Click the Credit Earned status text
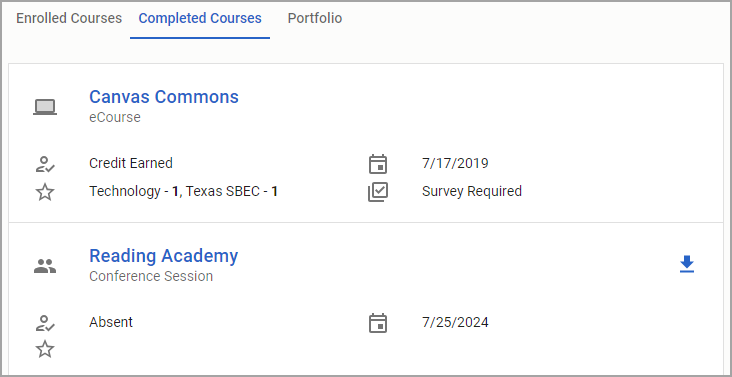Image resolution: width=732 pixels, height=377 pixels. pyautogui.click(x=131, y=163)
